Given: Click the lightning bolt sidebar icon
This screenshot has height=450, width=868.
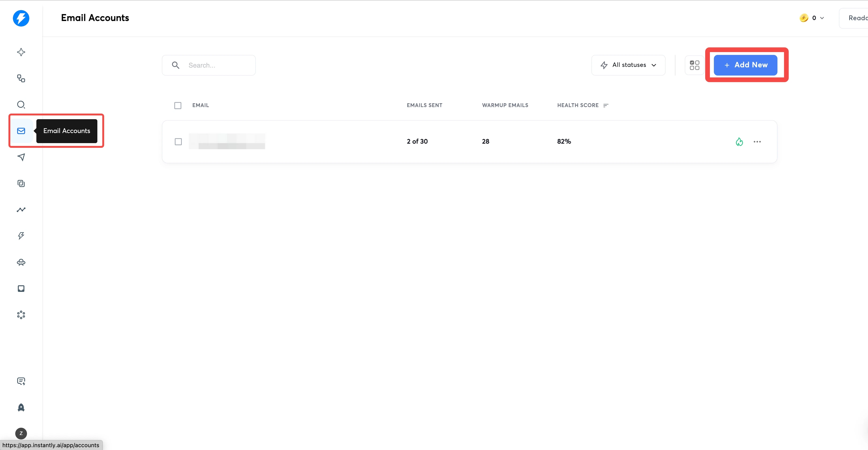Looking at the screenshot, I should [21, 236].
